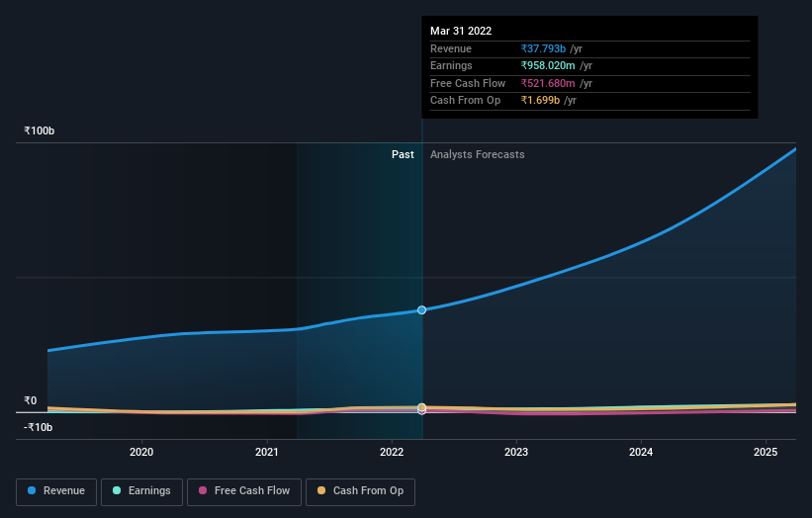The image size is (812, 518).
Task: Click the Cash From Op label in tooltip
Action: click(x=465, y=101)
